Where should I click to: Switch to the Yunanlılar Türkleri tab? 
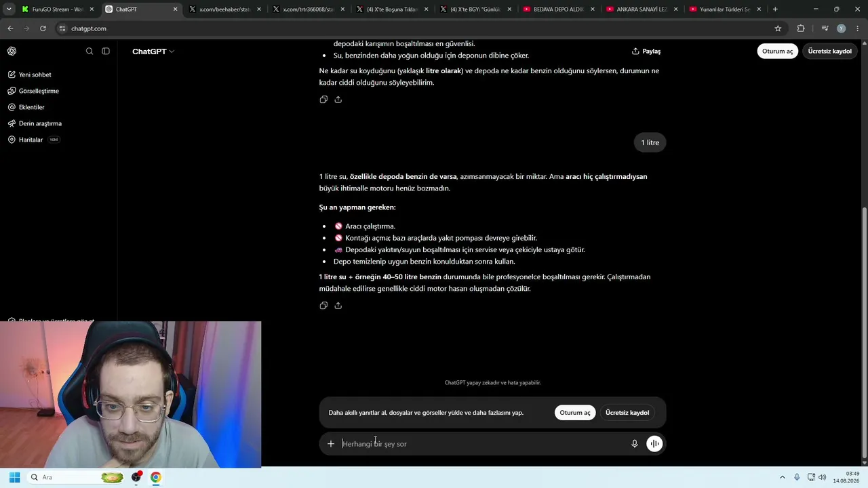[725, 9]
